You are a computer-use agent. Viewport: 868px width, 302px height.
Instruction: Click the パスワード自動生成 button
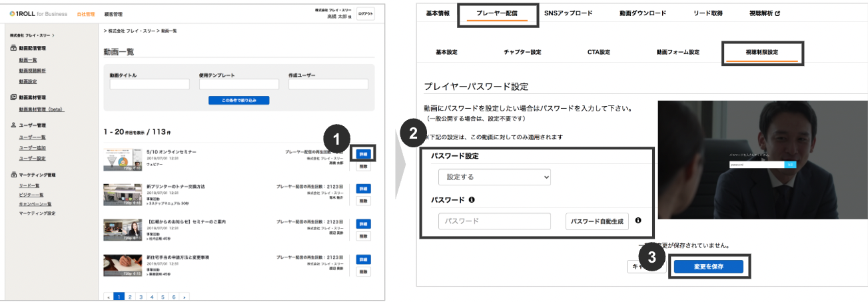click(598, 221)
